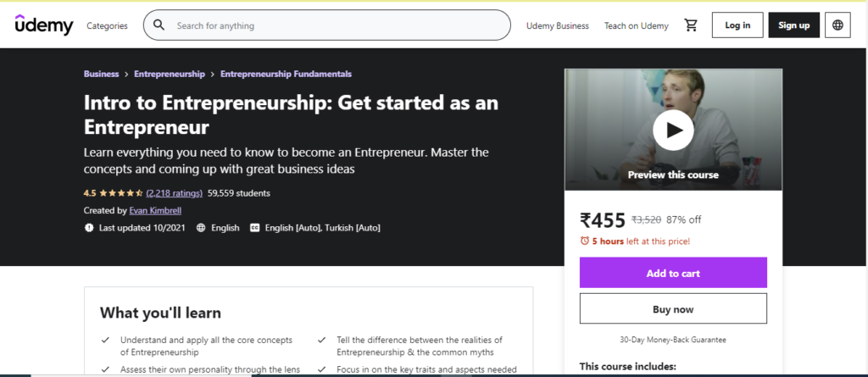Screen dimensions: 868x377
Task: Open Teach on Udemy
Action: (636, 25)
